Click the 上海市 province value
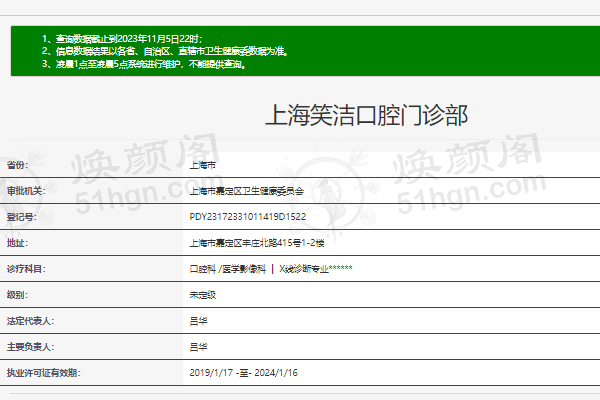 click(x=202, y=165)
